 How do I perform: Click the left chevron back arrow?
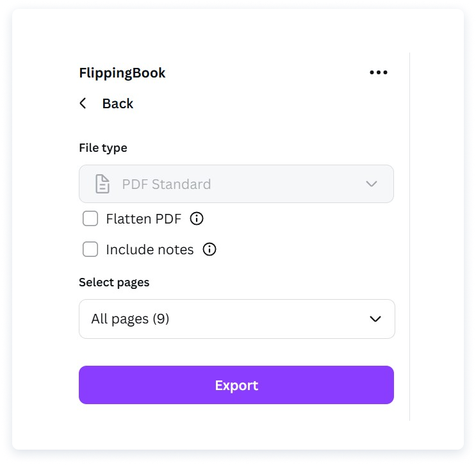(83, 104)
